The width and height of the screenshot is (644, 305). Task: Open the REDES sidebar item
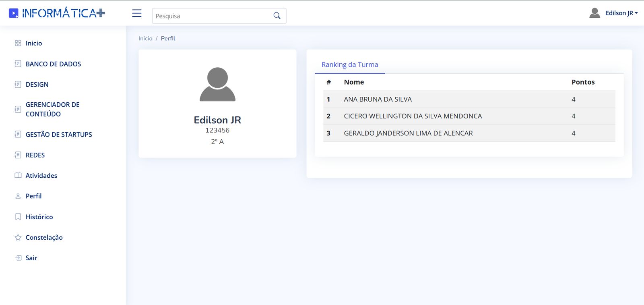pyautogui.click(x=35, y=155)
